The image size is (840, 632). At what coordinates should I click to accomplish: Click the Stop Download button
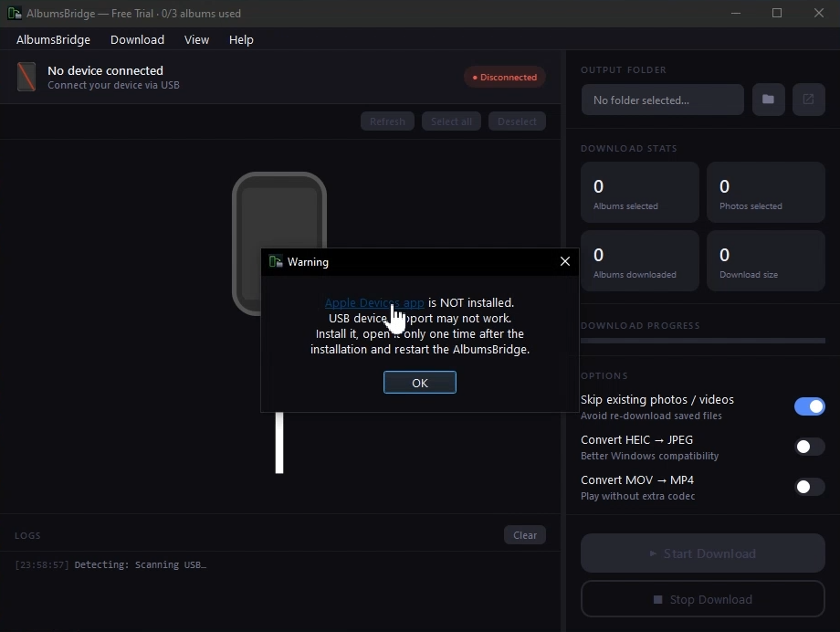pos(703,599)
